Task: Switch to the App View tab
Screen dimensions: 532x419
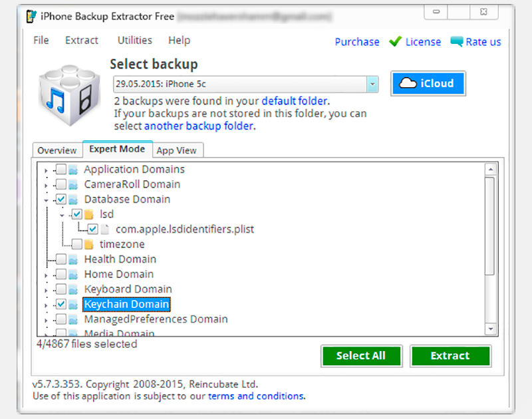Action: tap(177, 150)
